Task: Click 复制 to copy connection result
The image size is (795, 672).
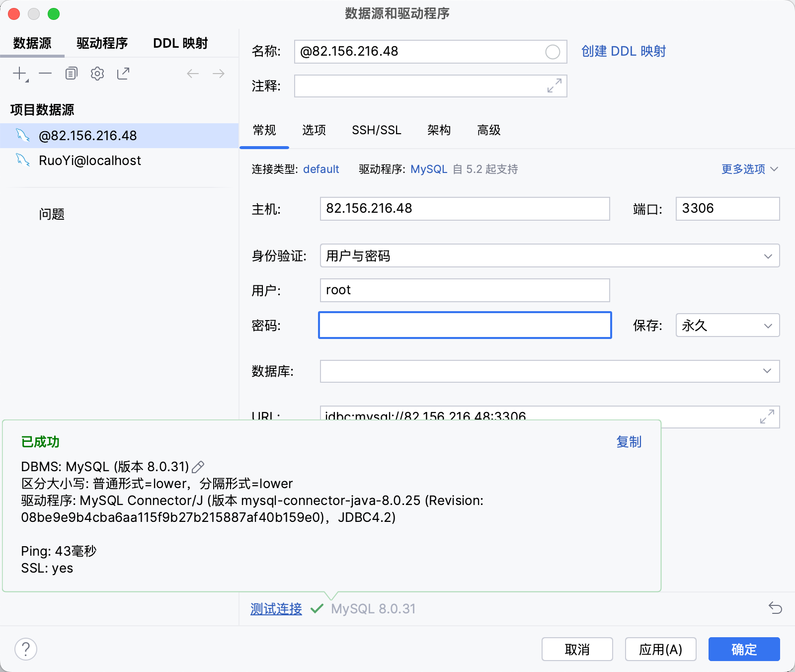Action: pos(629,442)
